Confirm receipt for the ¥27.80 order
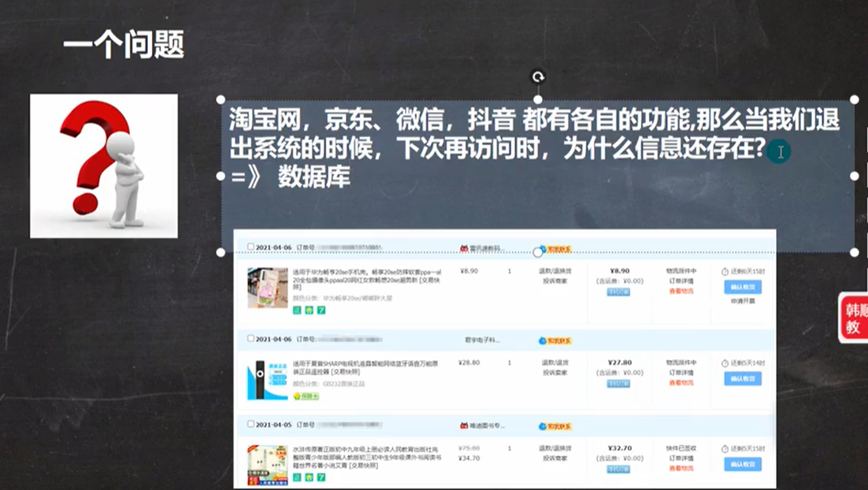868x490 pixels. (x=742, y=379)
